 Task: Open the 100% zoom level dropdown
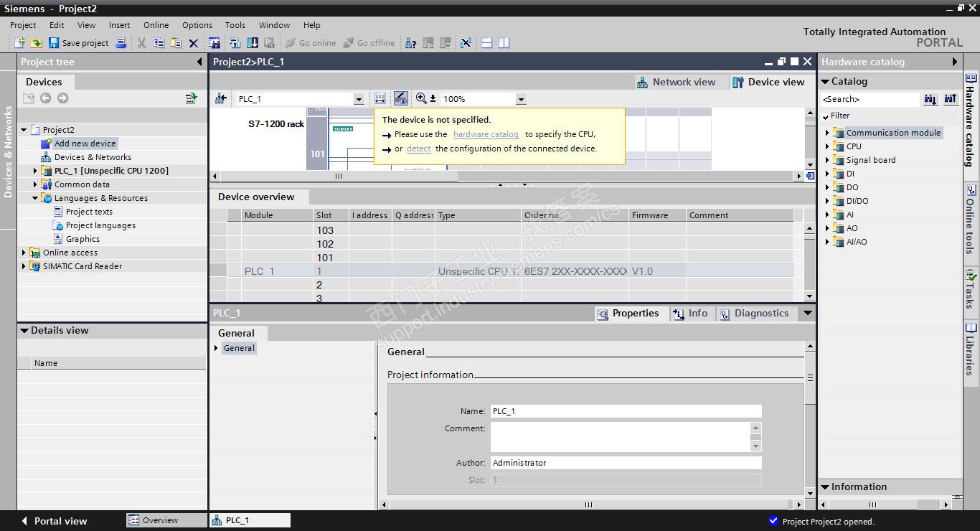[x=521, y=99]
